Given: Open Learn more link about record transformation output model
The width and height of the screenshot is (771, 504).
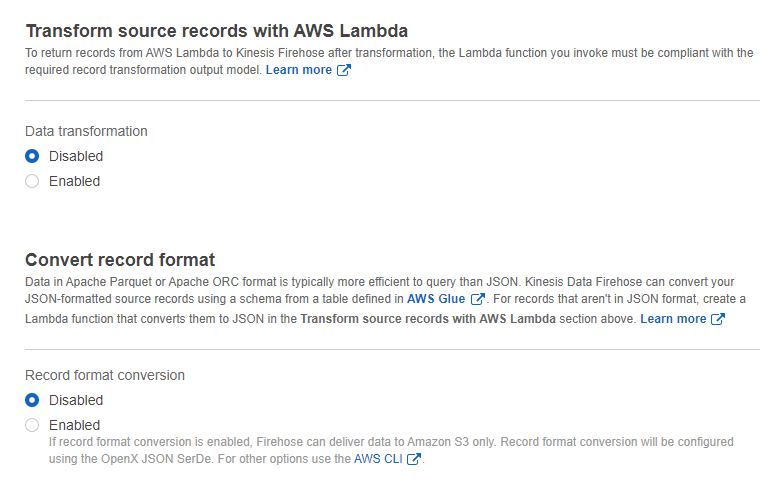Looking at the screenshot, I should (298, 70).
